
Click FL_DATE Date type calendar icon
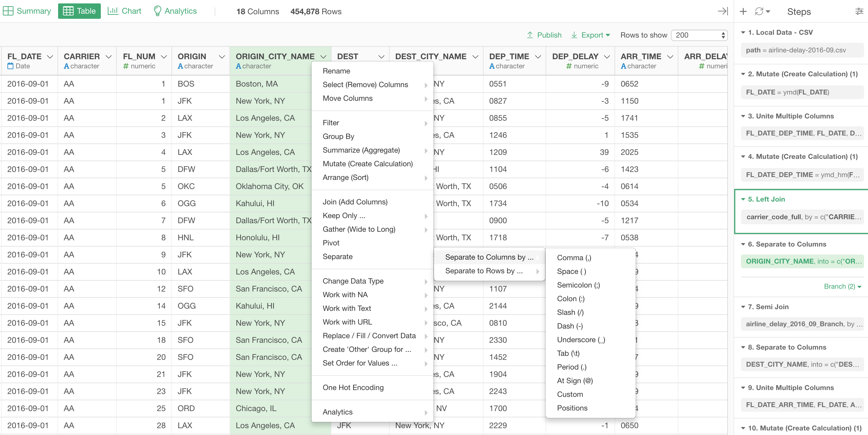click(x=11, y=66)
